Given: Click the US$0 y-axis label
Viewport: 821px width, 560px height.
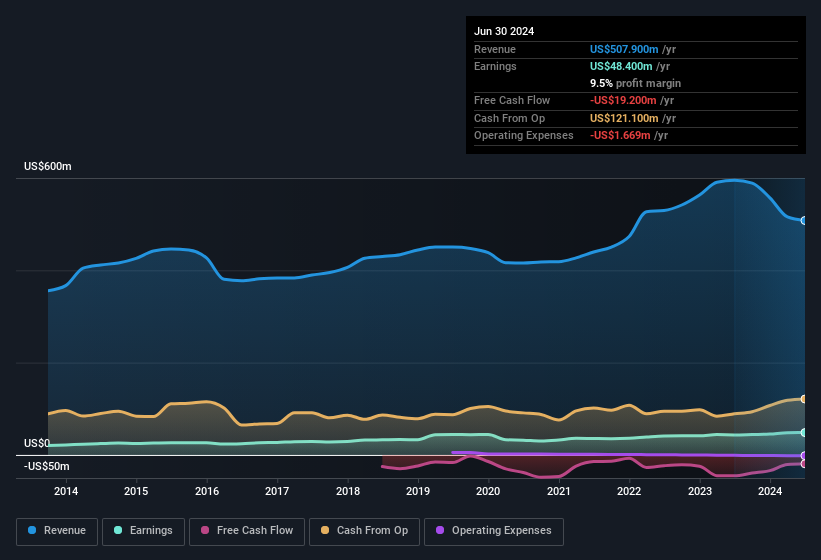Looking at the screenshot, I should [x=37, y=443].
